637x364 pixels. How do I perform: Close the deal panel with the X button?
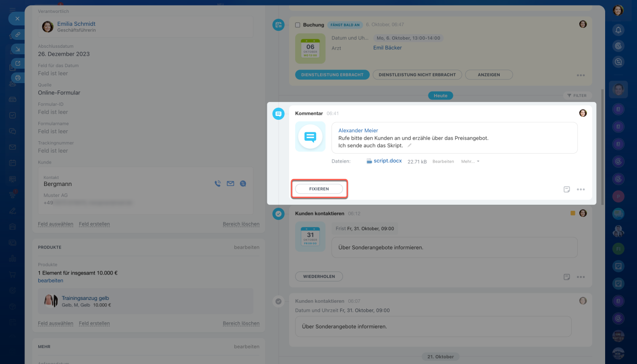(17, 18)
